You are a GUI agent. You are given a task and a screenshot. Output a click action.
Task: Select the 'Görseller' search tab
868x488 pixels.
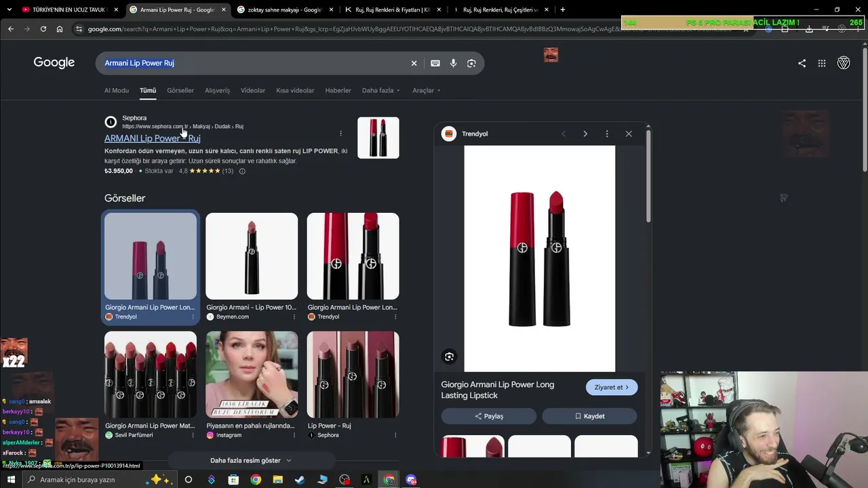pyautogui.click(x=180, y=90)
